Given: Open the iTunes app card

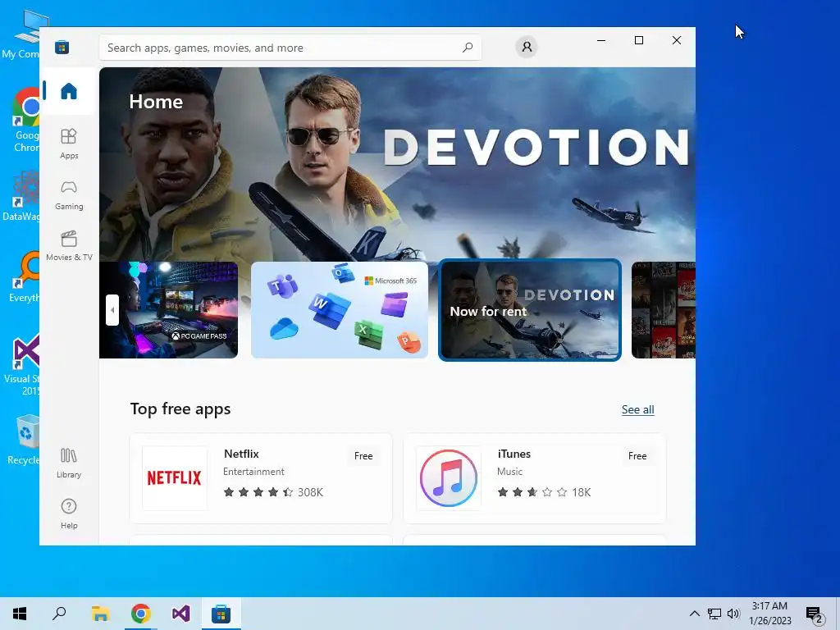Looking at the screenshot, I should point(535,478).
